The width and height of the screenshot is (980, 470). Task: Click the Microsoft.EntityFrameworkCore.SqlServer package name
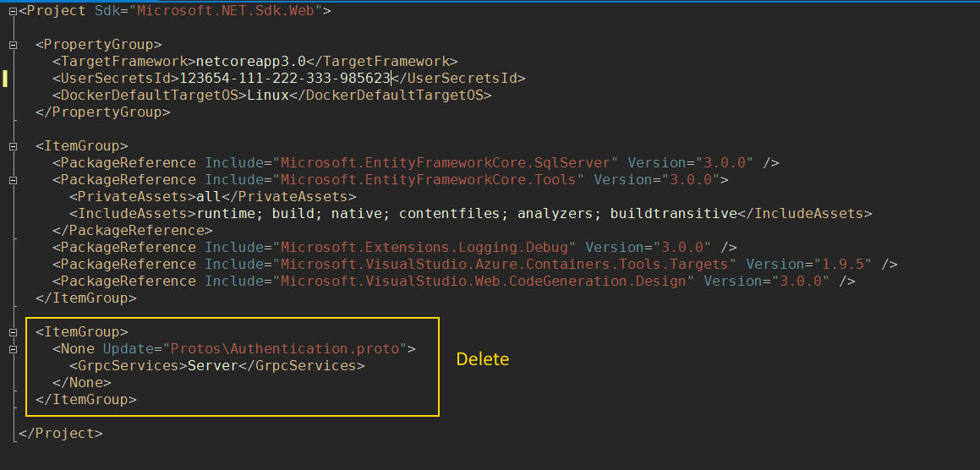[449, 162]
